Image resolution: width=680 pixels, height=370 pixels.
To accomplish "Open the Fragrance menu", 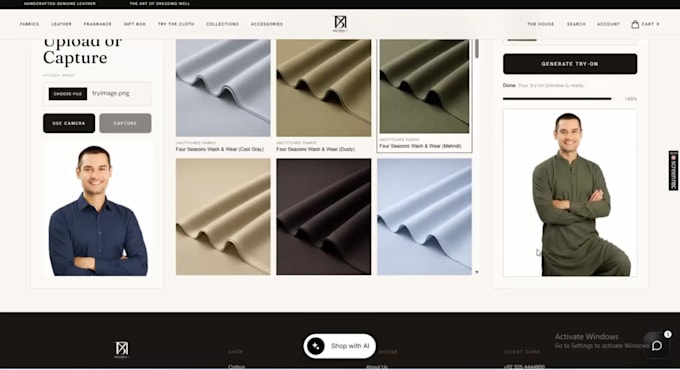I will [98, 24].
